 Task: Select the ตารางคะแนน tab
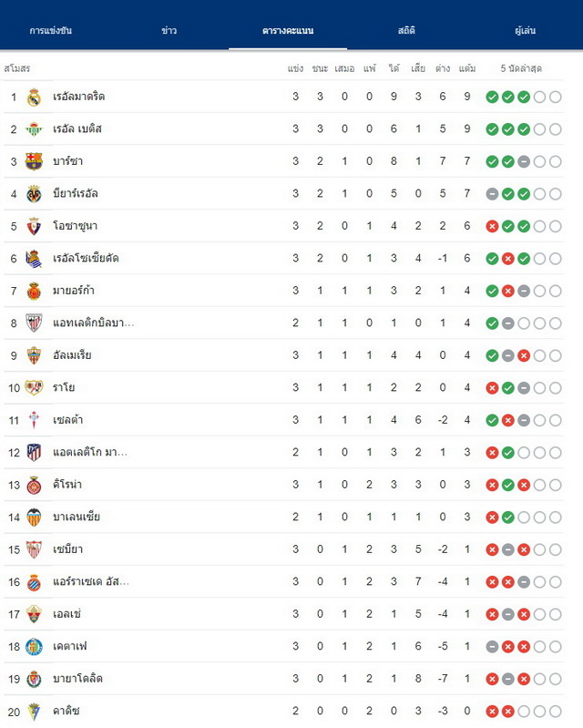point(288,31)
